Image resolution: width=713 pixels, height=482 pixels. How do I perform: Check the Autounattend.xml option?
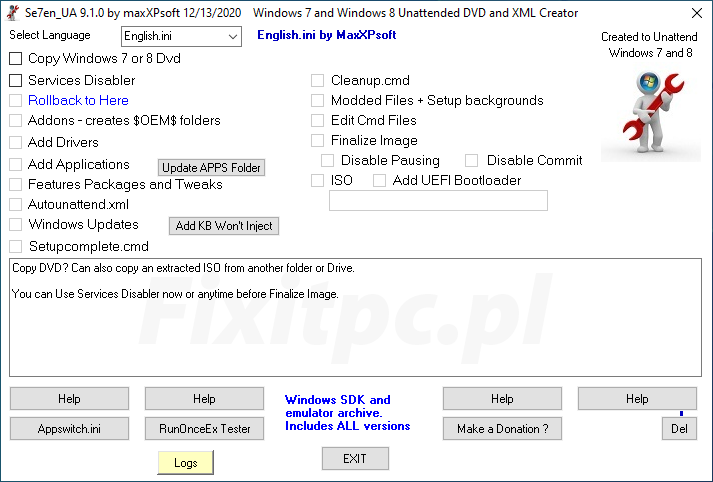pyautogui.click(x=15, y=204)
